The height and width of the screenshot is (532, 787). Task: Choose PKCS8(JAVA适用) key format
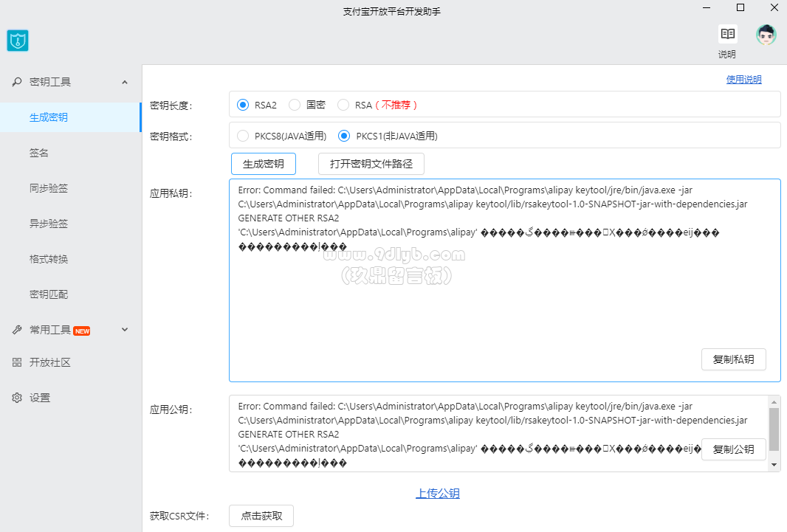coord(243,136)
